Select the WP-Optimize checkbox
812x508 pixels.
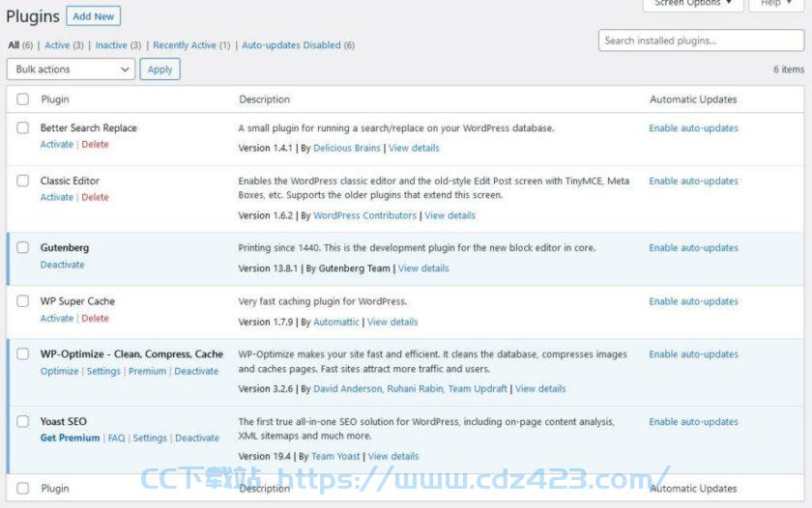coord(23,353)
